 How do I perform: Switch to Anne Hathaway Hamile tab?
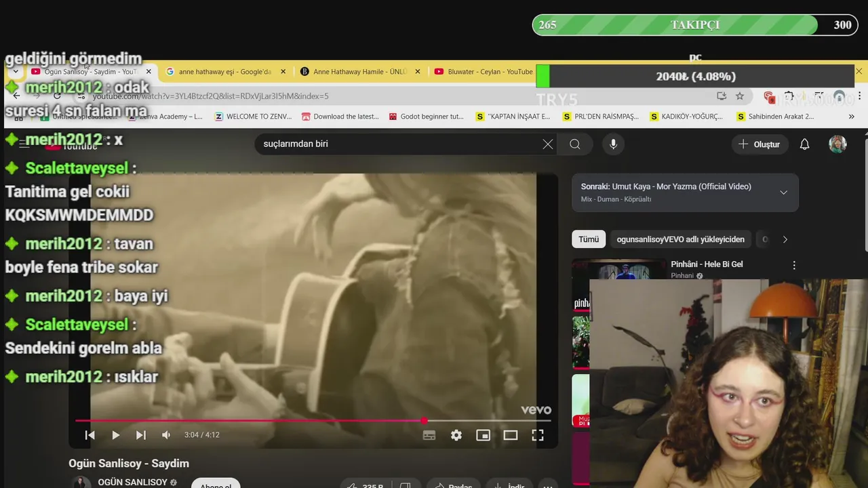pyautogui.click(x=359, y=72)
